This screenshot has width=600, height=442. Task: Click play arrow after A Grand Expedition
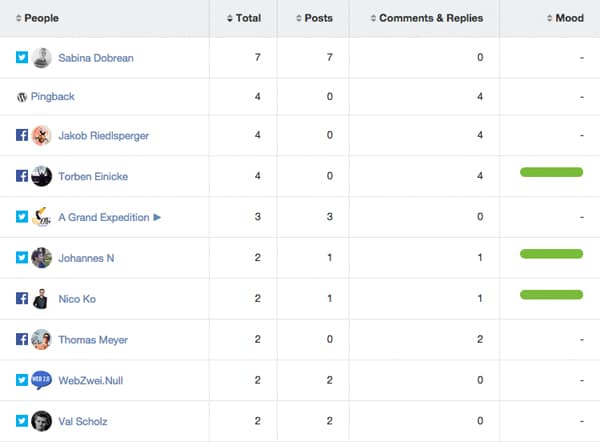click(157, 217)
